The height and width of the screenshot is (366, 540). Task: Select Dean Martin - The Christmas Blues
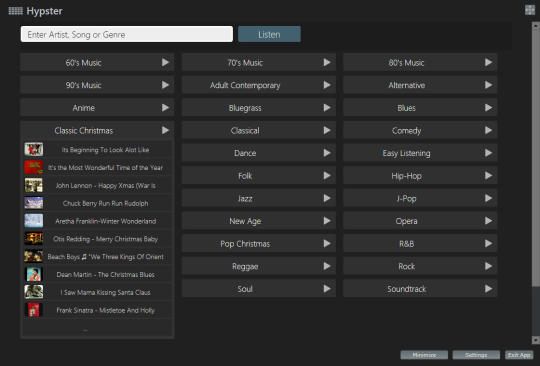pyautogui.click(x=105, y=275)
